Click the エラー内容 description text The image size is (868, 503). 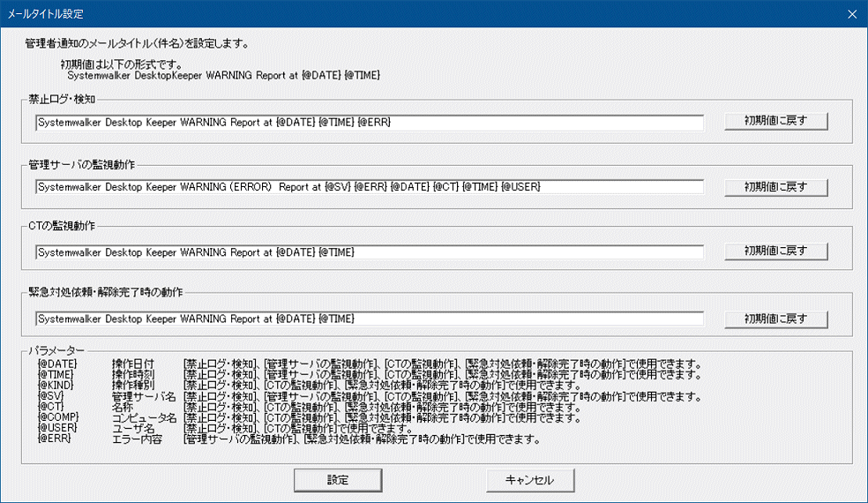(x=138, y=439)
